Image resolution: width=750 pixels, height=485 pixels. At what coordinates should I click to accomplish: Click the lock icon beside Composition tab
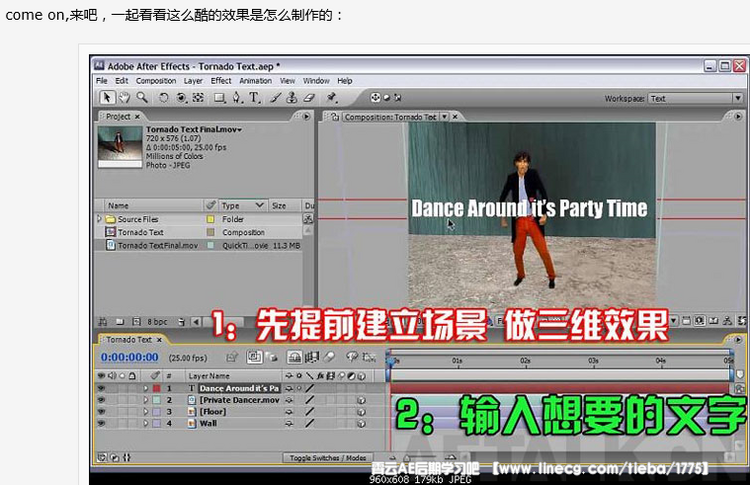coord(335,117)
